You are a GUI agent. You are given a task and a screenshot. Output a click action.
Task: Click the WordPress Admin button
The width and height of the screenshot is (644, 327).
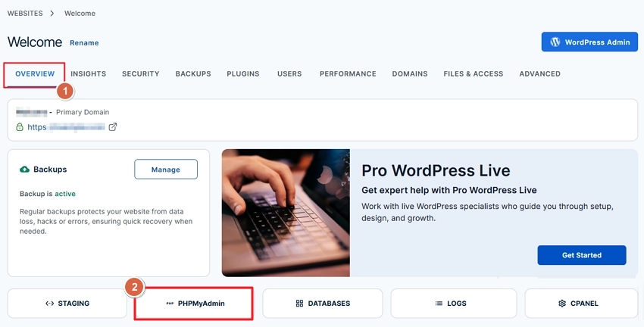(x=589, y=42)
